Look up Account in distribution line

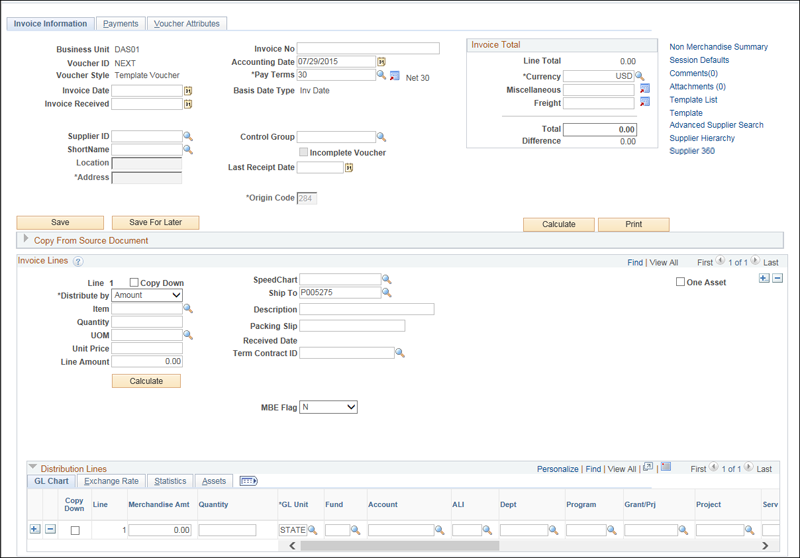[x=439, y=530]
